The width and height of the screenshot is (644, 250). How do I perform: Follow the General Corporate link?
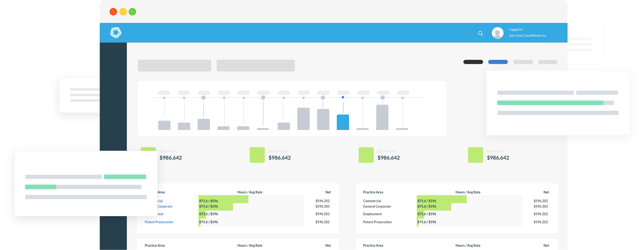(x=164, y=206)
